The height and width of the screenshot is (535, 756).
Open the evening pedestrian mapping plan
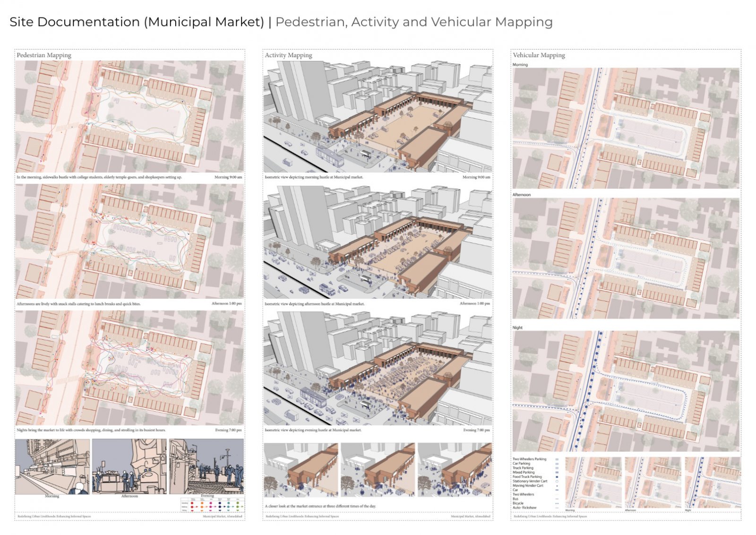pos(129,368)
